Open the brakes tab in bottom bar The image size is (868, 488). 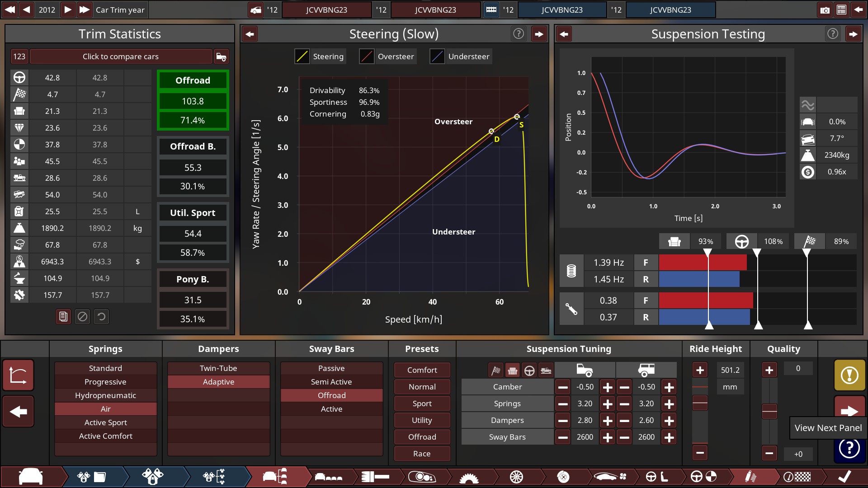pos(563,477)
